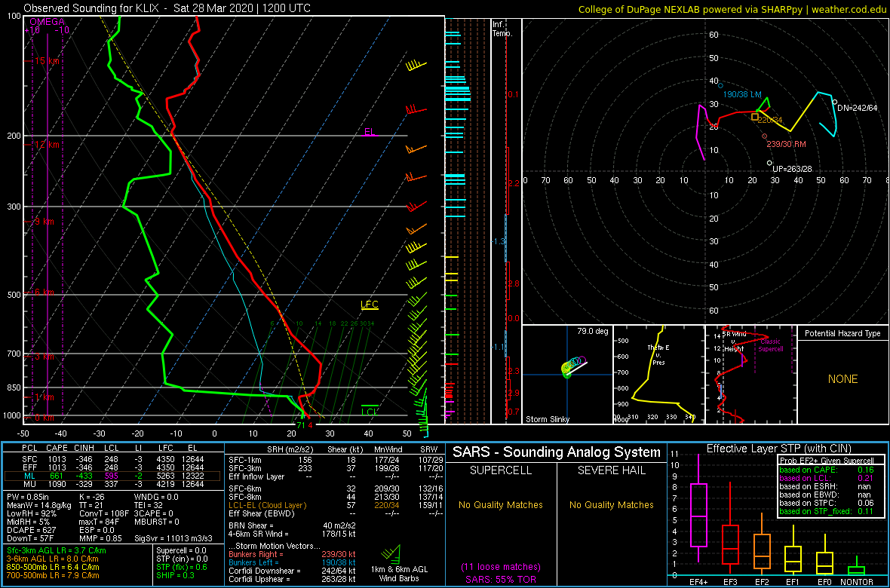The width and height of the screenshot is (890, 588).
Task: Select the OMEGA label on the skew-T
Action: pos(47,22)
